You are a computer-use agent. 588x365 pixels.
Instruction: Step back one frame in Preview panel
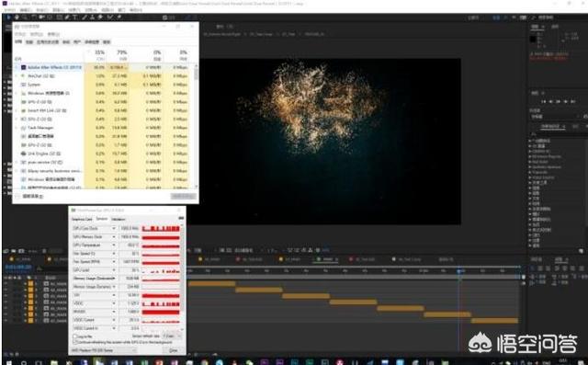tap(550, 101)
